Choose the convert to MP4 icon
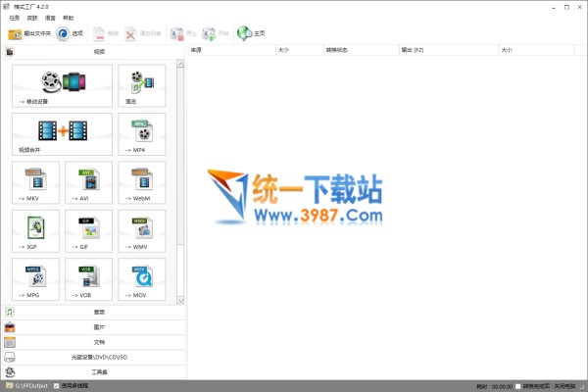Image resolution: width=588 pixels, height=392 pixels. tap(142, 134)
